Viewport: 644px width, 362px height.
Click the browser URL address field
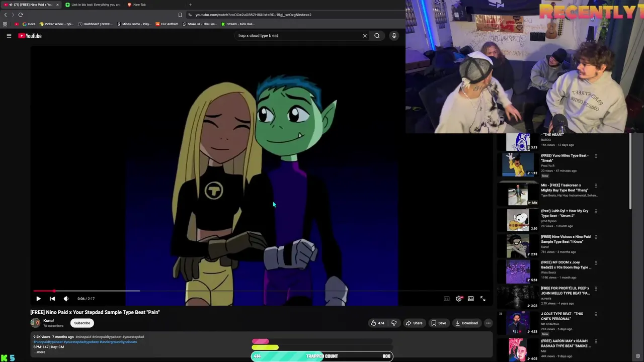(297, 15)
